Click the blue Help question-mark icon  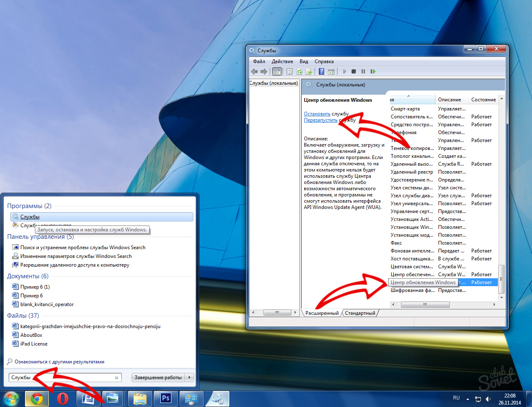click(x=321, y=71)
